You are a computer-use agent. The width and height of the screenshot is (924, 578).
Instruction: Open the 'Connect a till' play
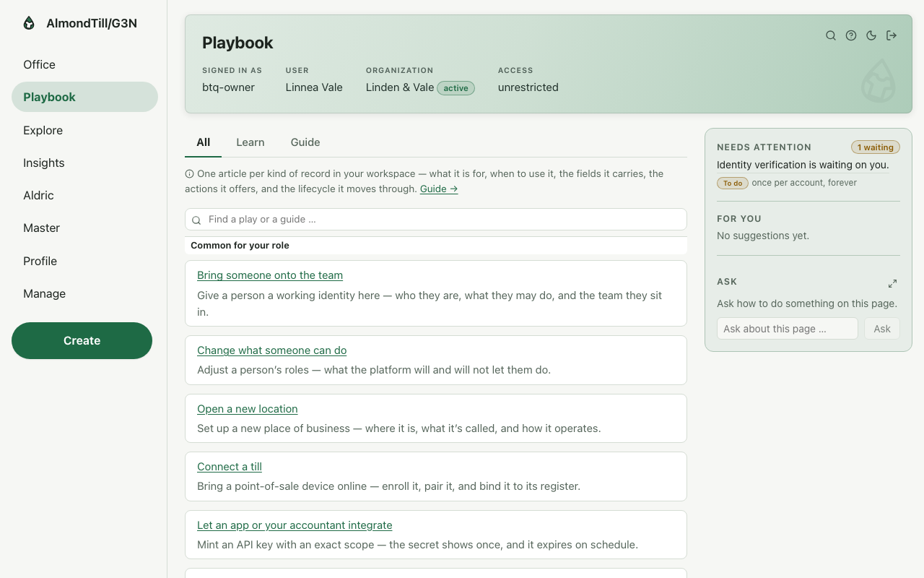tap(230, 467)
